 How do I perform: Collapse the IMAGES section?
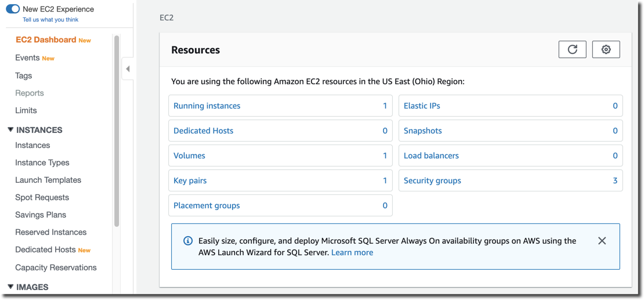pyautogui.click(x=10, y=287)
